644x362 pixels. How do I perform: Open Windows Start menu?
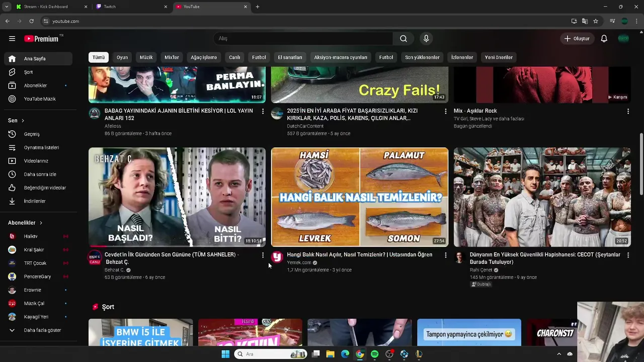[225, 354]
